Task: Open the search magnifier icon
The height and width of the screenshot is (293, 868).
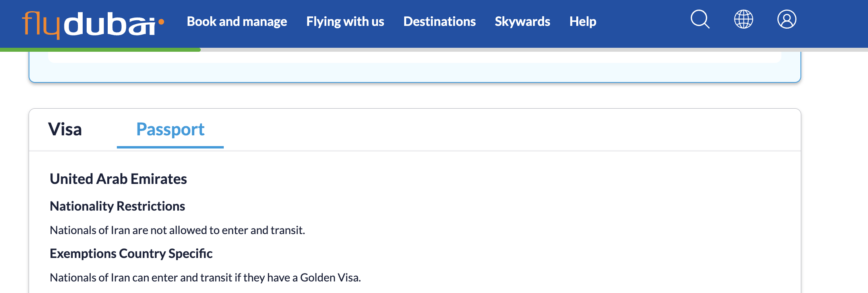Action: (700, 20)
